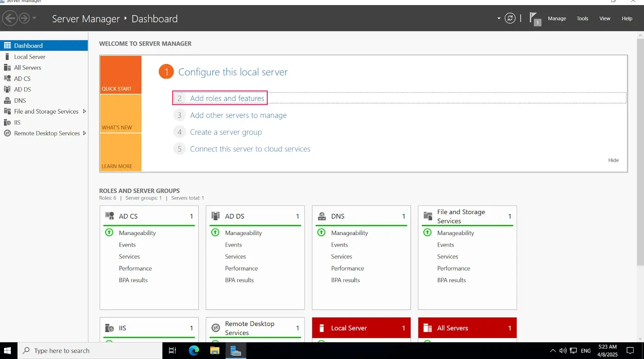Open Services in File and Storage tile

click(x=448, y=256)
